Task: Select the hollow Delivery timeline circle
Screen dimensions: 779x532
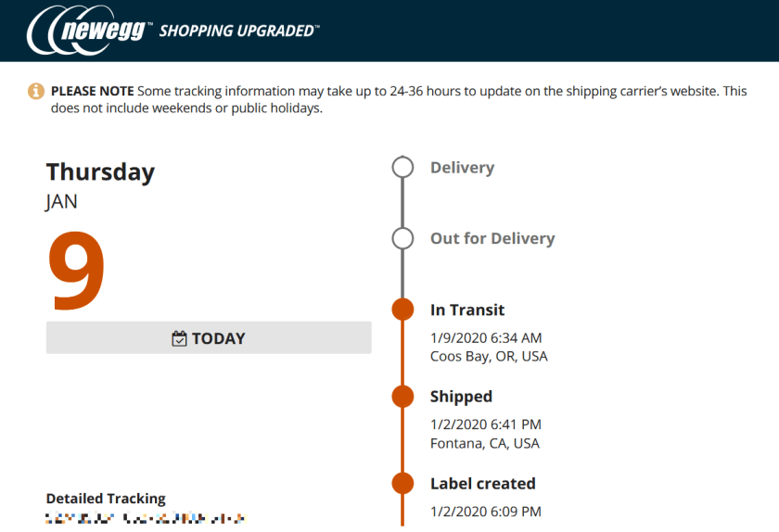Action: tap(402, 168)
